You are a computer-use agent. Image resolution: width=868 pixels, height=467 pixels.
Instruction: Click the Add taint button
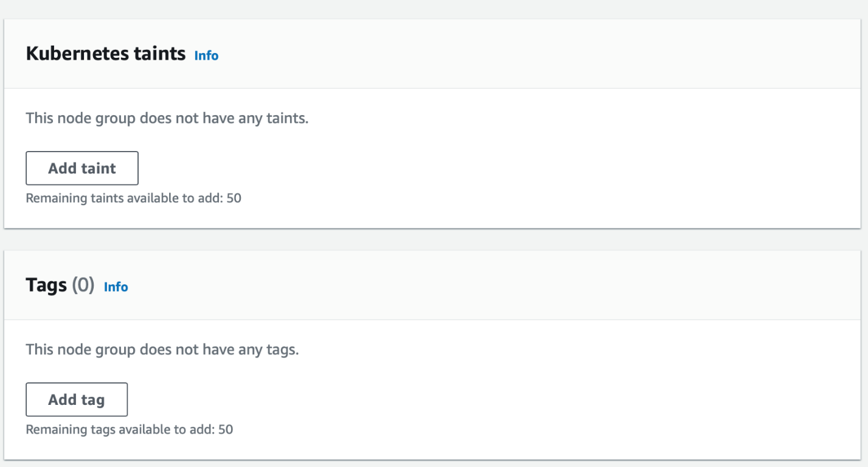tap(82, 168)
